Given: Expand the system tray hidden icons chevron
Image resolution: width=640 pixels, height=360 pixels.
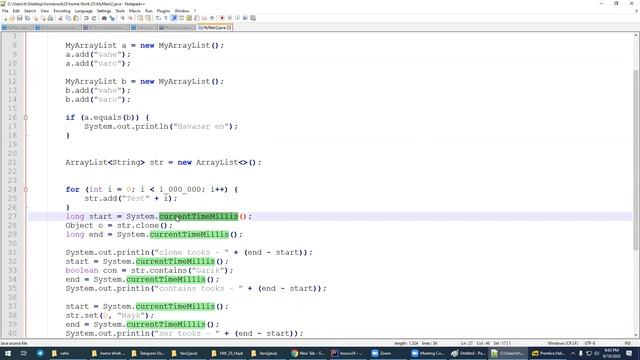Looking at the screenshot, I should coord(572,353).
